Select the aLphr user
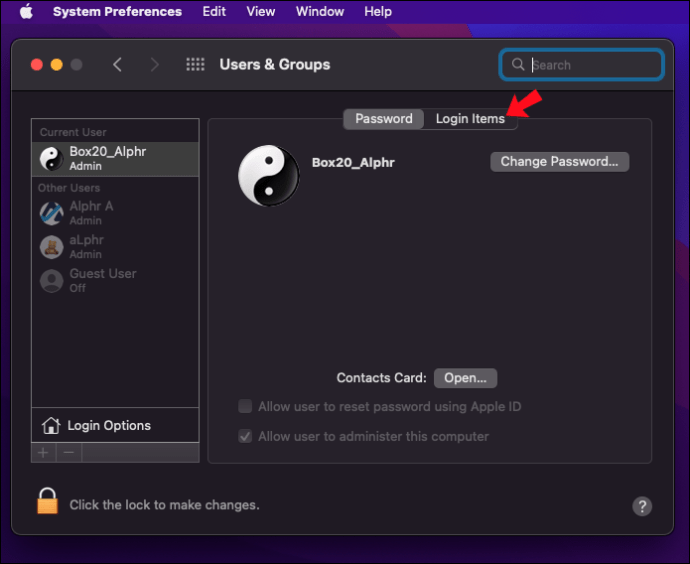 point(115,247)
